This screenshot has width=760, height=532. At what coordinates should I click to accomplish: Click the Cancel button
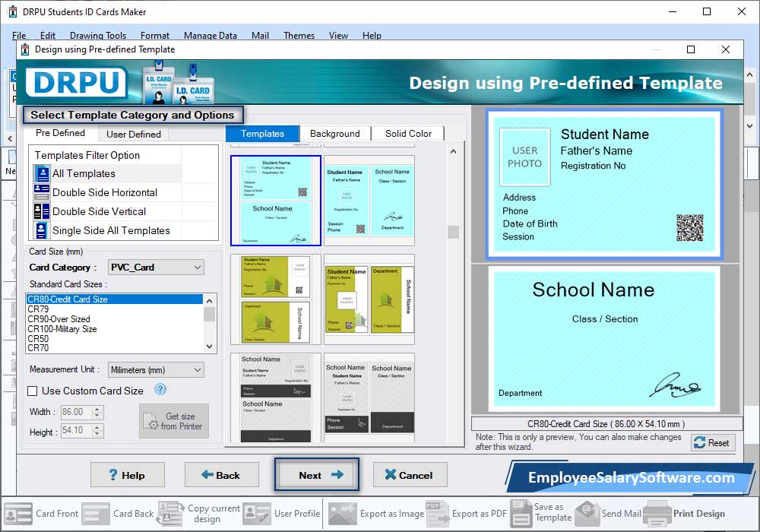tap(410, 475)
